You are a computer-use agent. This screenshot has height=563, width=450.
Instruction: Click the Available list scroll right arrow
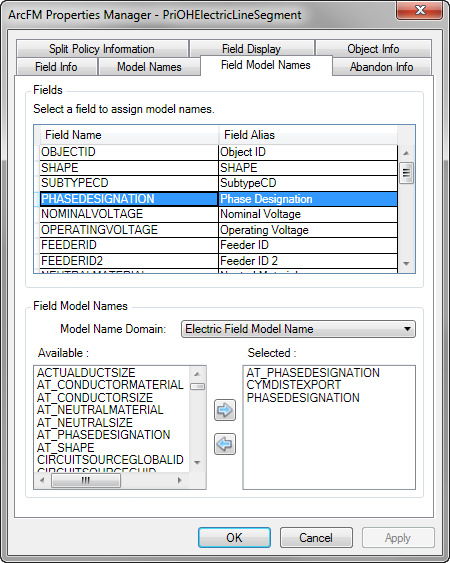[180, 480]
